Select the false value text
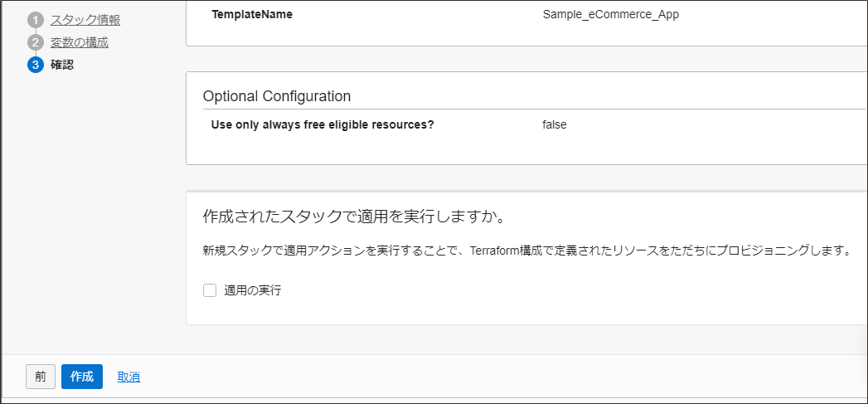 555,124
